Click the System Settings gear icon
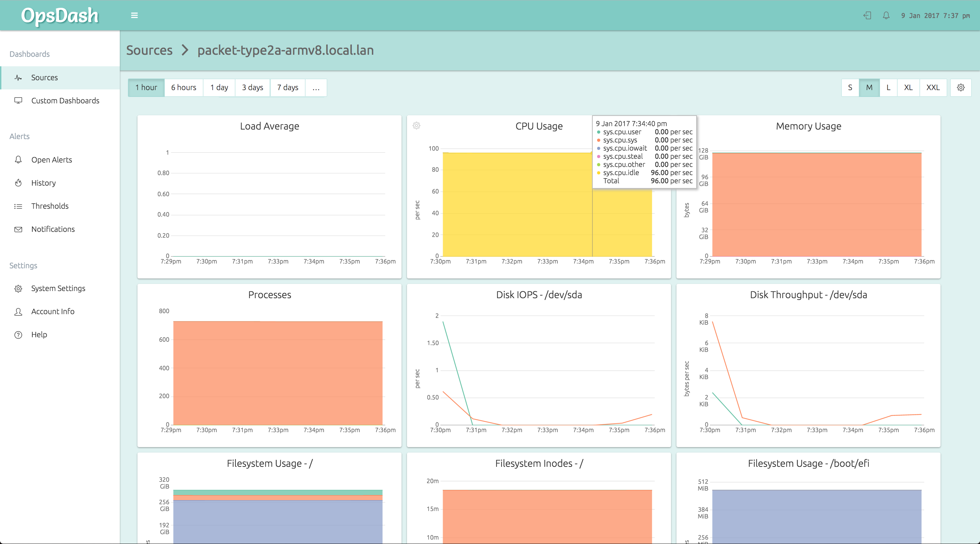The image size is (980, 544). [x=18, y=289]
